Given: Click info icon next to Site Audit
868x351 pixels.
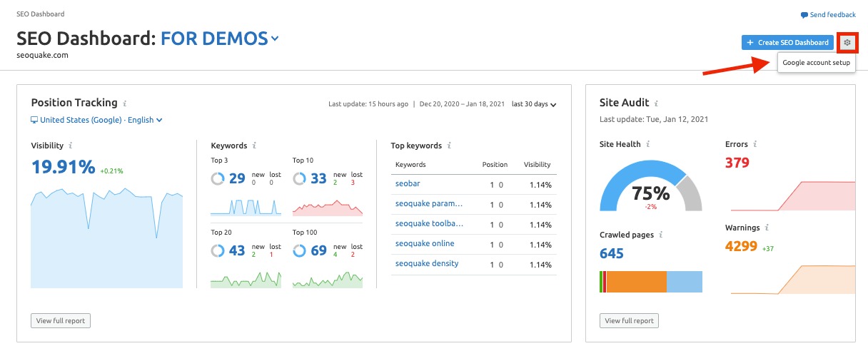Looking at the screenshot, I should coord(656,103).
